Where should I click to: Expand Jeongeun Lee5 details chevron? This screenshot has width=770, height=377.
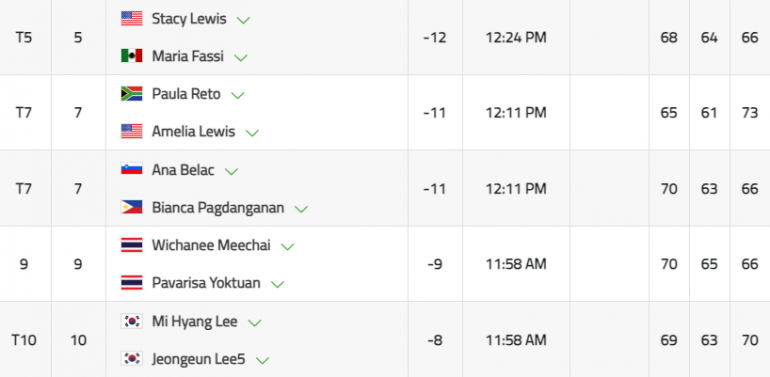coord(263,360)
